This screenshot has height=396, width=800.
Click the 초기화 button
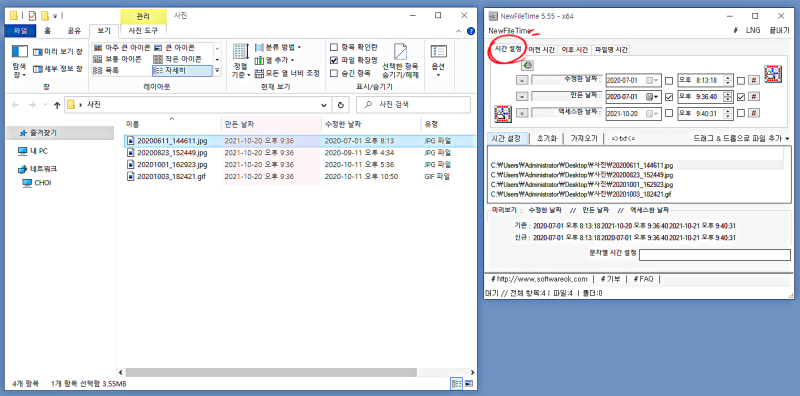point(548,138)
